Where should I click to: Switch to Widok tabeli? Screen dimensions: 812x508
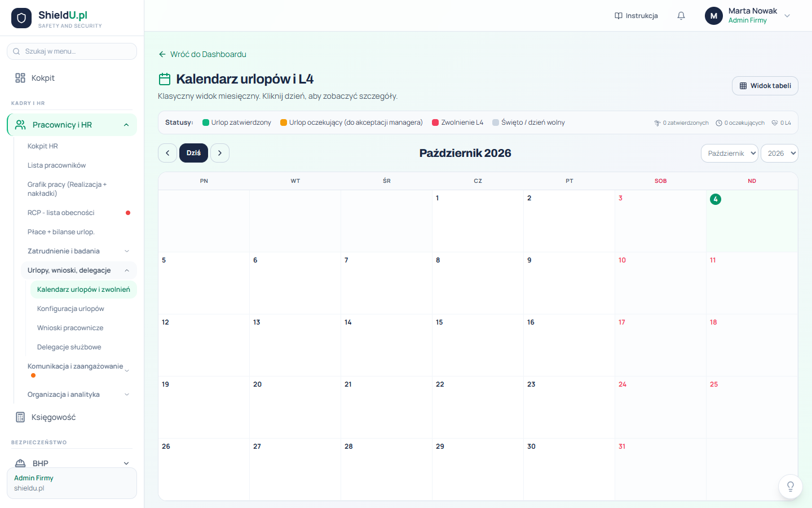765,86
